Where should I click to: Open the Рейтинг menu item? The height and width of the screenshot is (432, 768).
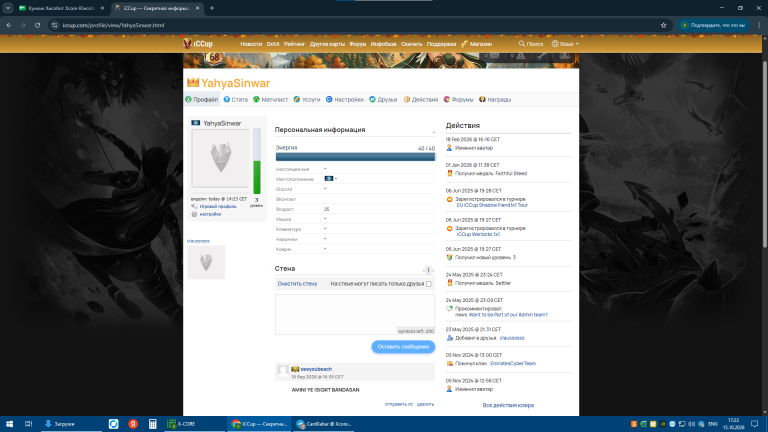(x=294, y=44)
